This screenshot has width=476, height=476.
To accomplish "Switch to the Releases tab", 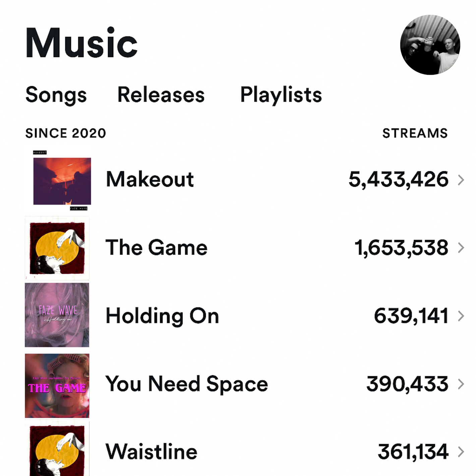I will pyautogui.click(x=161, y=95).
